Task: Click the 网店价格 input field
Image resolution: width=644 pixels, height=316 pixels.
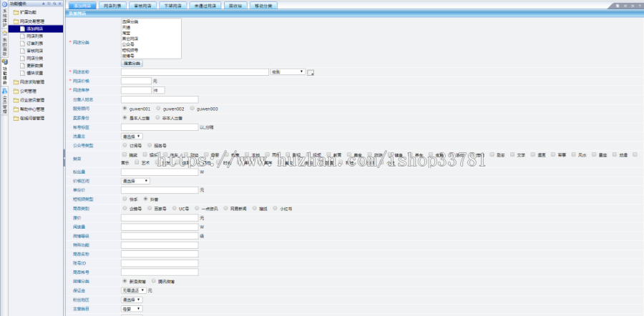Action: (x=137, y=81)
